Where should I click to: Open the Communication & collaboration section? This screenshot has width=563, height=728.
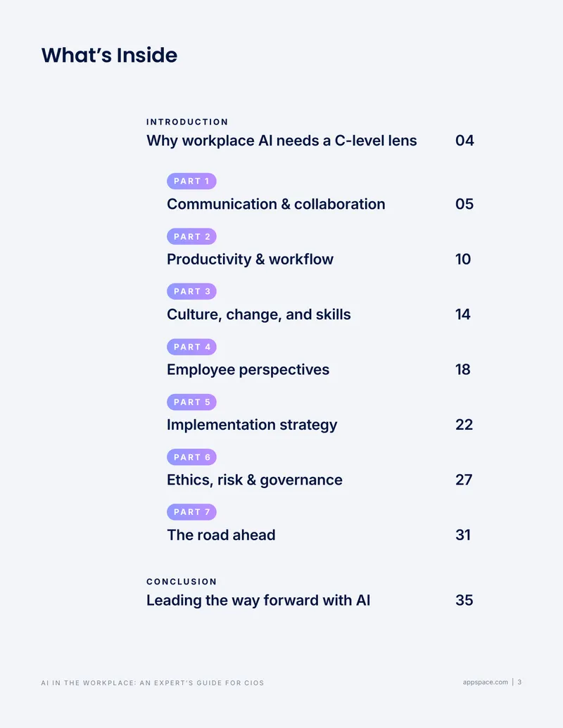click(276, 204)
